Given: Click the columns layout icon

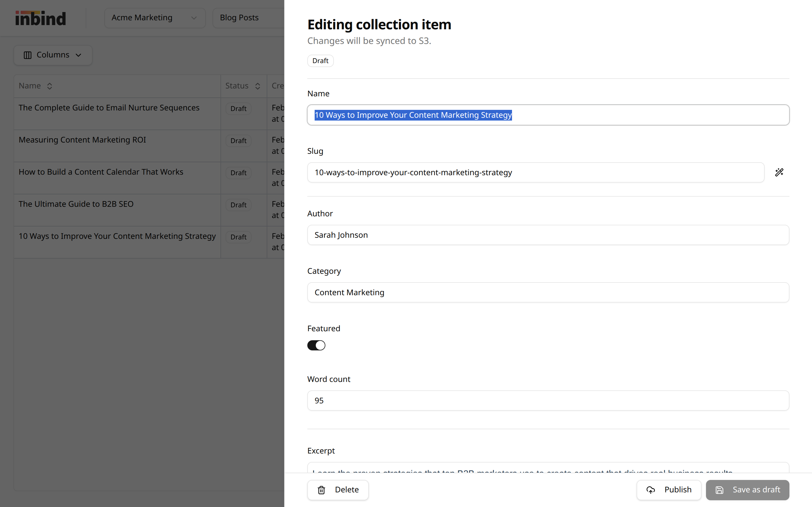Looking at the screenshot, I should pyautogui.click(x=28, y=55).
